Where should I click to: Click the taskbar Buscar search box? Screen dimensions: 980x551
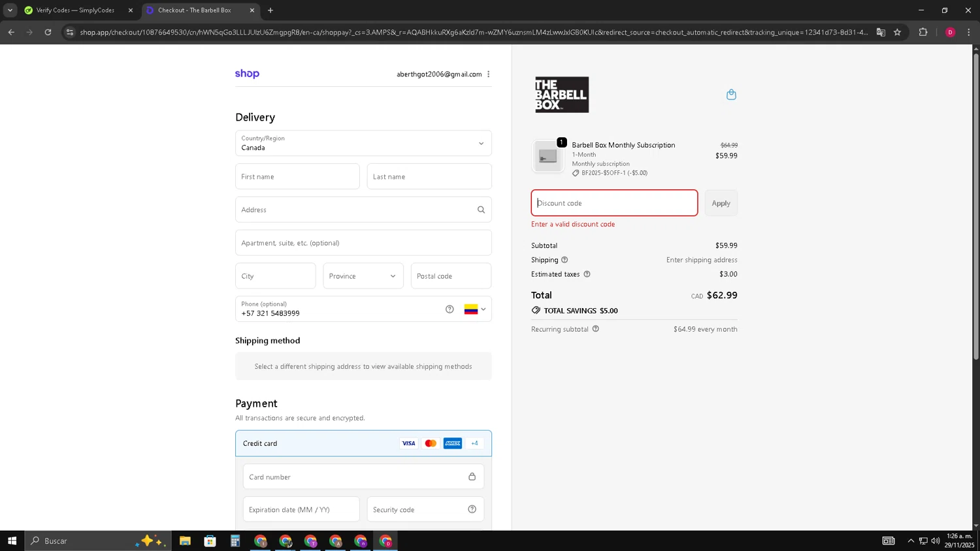[x=98, y=541]
